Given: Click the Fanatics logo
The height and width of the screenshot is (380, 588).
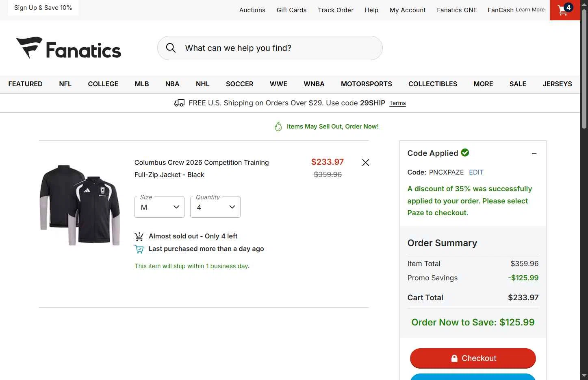Looking at the screenshot, I should 69,48.
